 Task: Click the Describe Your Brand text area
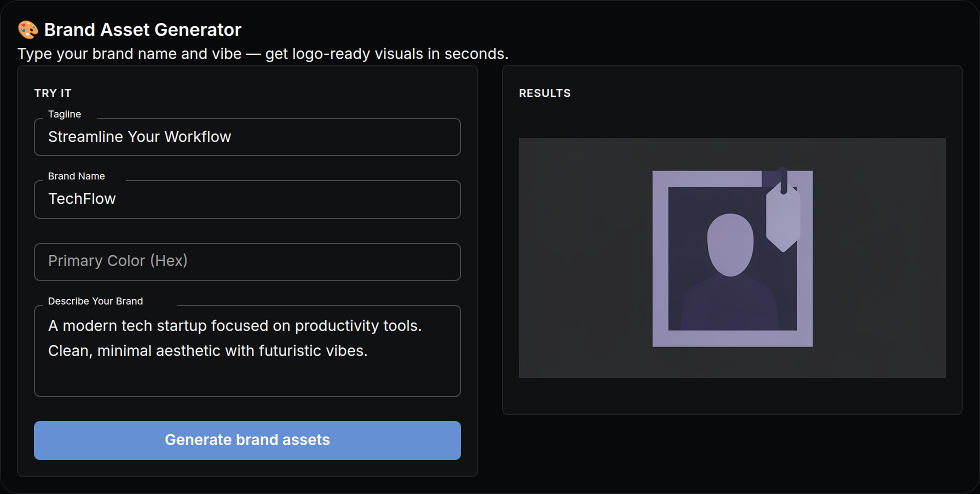tap(247, 351)
